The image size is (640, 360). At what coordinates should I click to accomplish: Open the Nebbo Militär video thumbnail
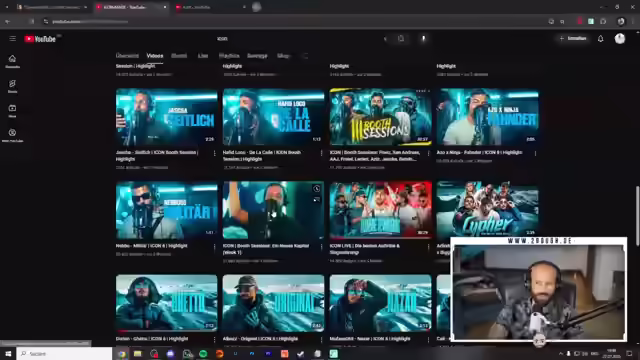[167, 210]
